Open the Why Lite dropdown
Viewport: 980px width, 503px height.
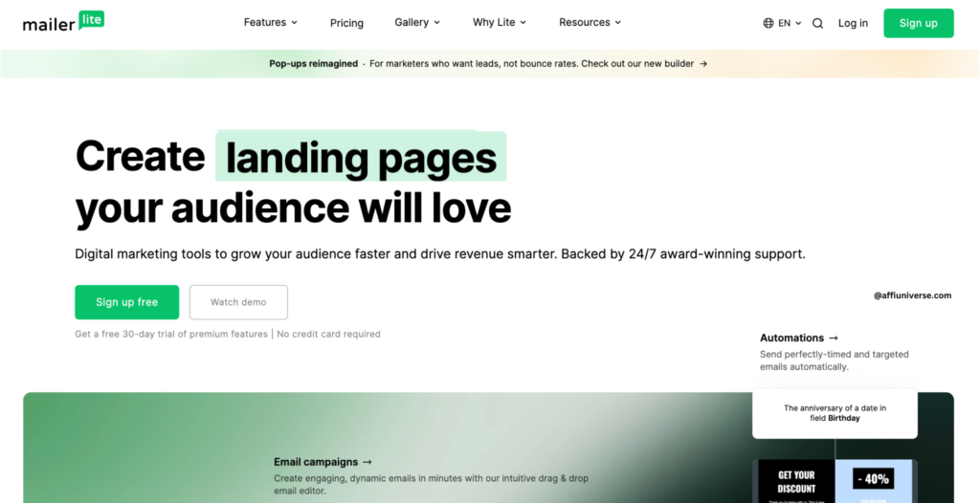click(500, 22)
